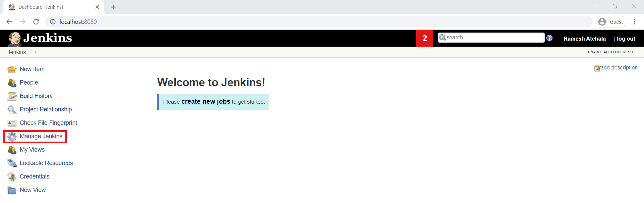The height and width of the screenshot is (203, 644).
Task: Click the Check File Fingerprint icon
Action: (x=12, y=123)
